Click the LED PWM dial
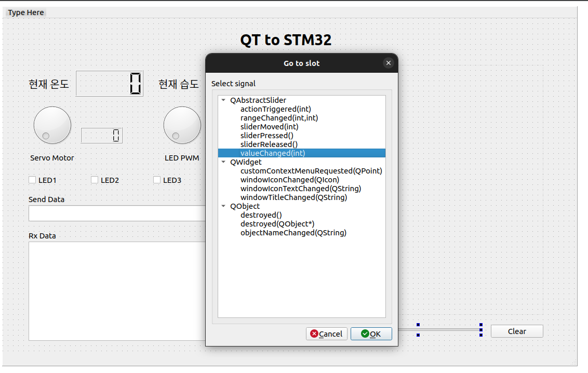Image resolution: width=588 pixels, height=373 pixels. pos(182,125)
